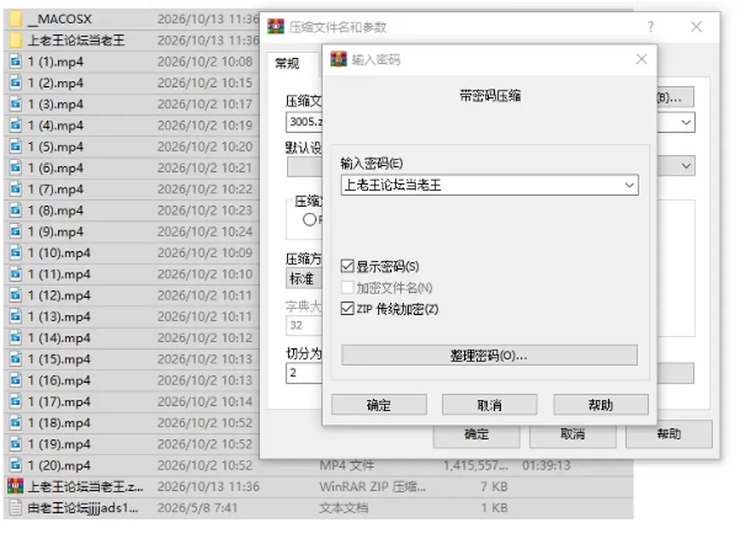
Task: Select the file named 1 (12).mp4
Action: (59, 295)
